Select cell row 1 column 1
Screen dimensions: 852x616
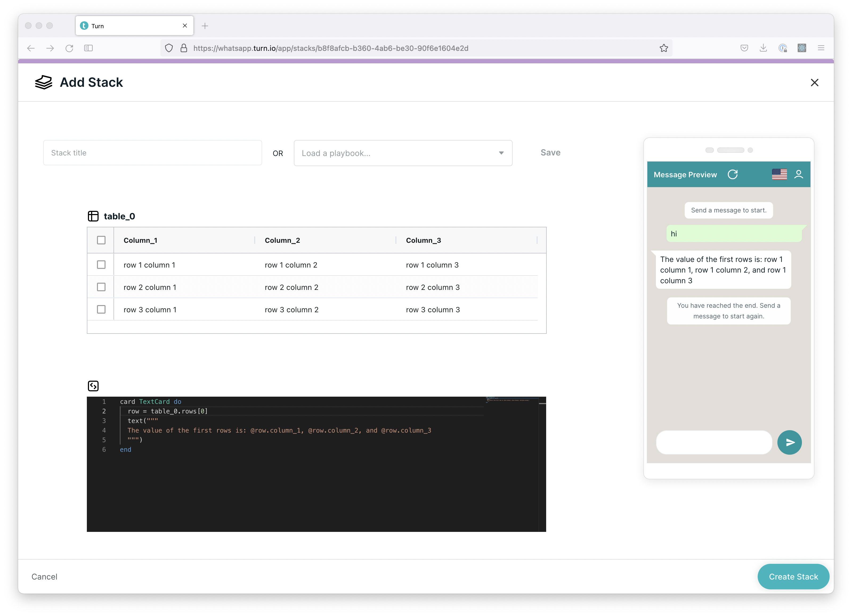click(x=149, y=265)
